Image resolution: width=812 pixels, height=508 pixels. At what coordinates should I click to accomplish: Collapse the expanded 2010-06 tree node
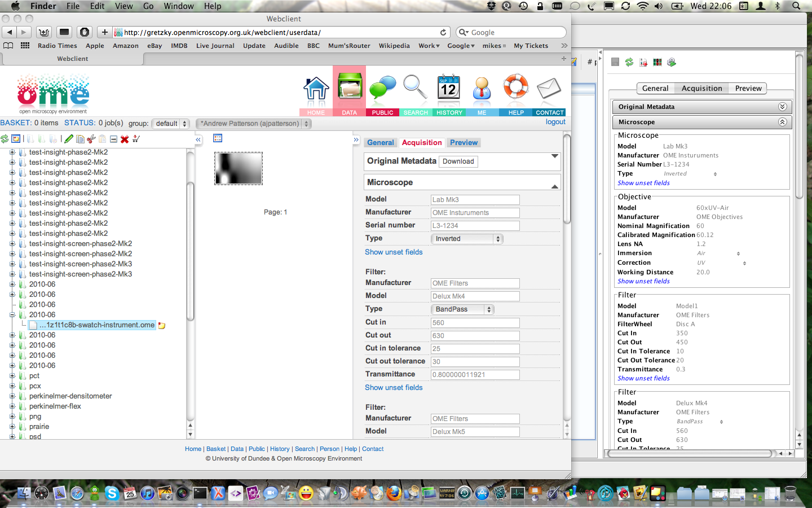tap(12, 315)
